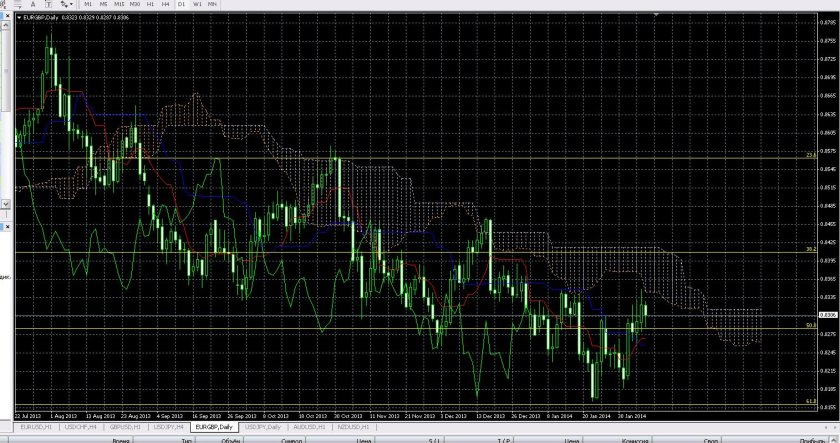Switch chart to H1 timeframe
This screenshot has width=840, height=443.
[151, 5]
